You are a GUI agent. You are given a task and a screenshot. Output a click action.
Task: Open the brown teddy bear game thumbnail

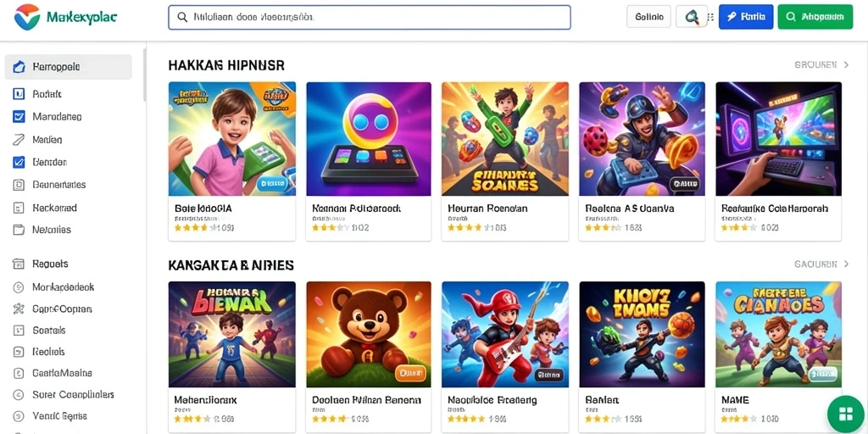(x=368, y=334)
